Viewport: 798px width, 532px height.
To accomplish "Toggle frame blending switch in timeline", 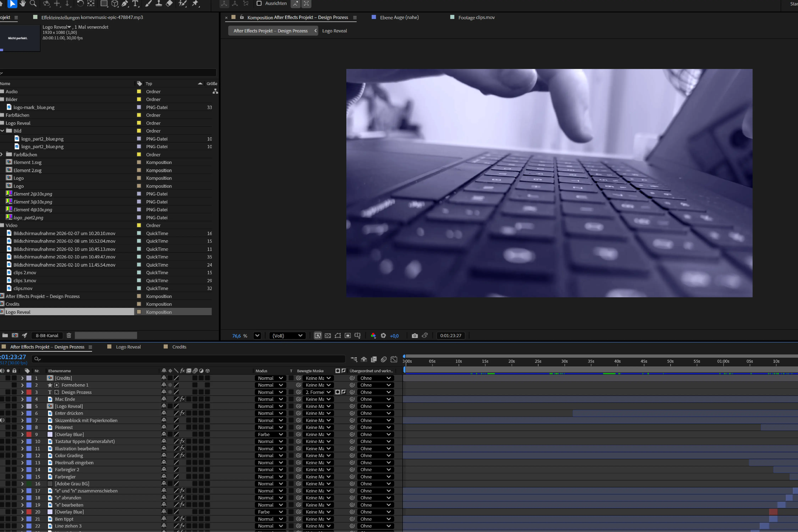I will [374, 359].
